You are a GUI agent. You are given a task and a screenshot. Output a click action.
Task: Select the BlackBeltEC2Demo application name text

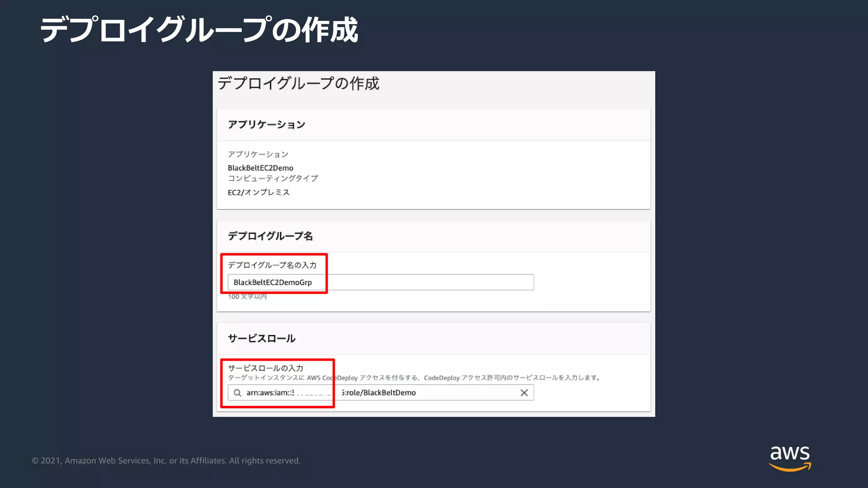click(x=260, y=168)
